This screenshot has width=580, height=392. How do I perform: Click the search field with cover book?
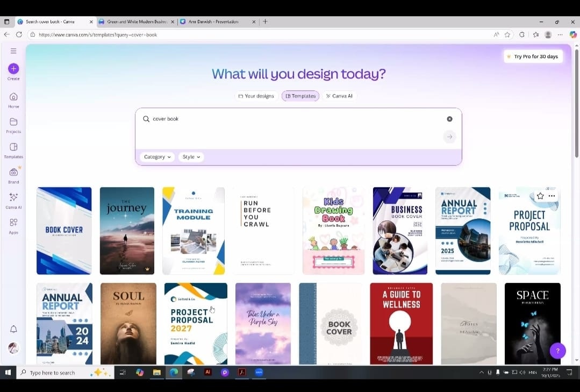[x=290, y=119]
